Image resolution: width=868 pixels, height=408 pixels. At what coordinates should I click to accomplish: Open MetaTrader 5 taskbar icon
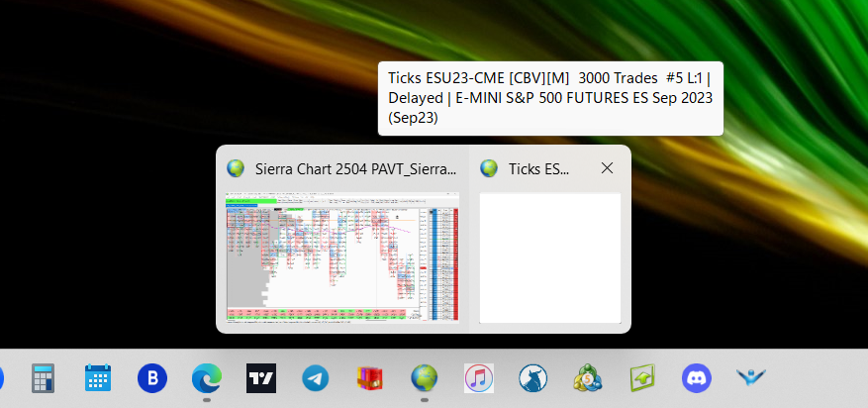(588, 378)
